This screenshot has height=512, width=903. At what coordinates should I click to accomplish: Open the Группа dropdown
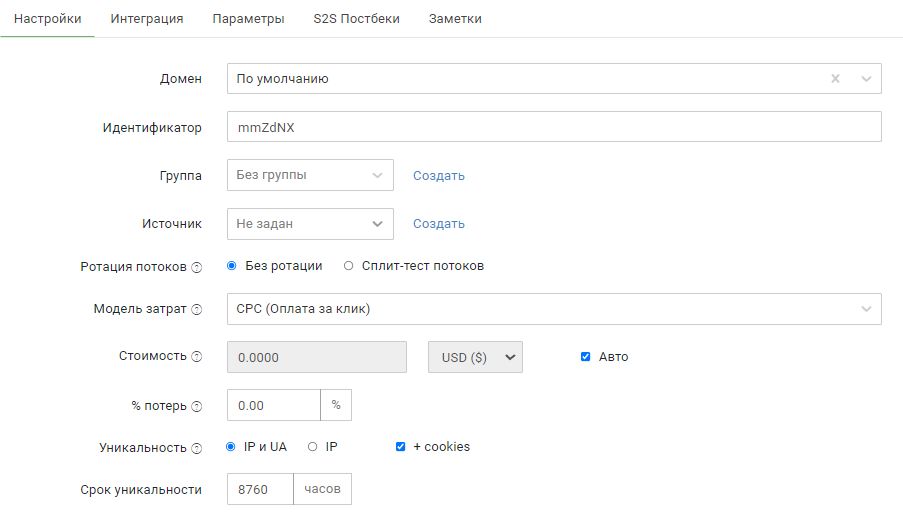pos(310,175)
